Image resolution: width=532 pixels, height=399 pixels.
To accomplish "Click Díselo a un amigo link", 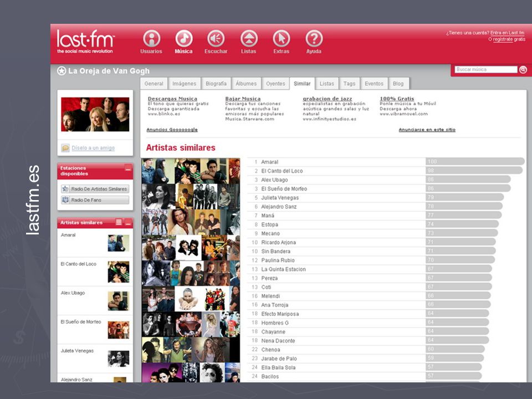I will [x=93, y=148].
